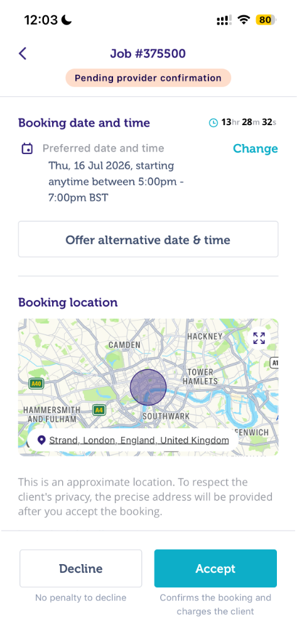
Task: Tap the Pending provider confirmation badge
Action: (x=148, y=78)
